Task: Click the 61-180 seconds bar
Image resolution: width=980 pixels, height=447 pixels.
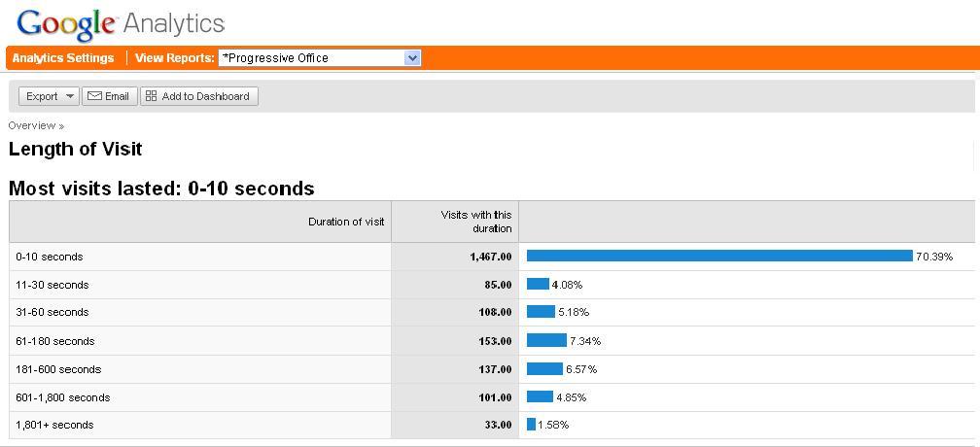Action: click(x=546, y=340)
